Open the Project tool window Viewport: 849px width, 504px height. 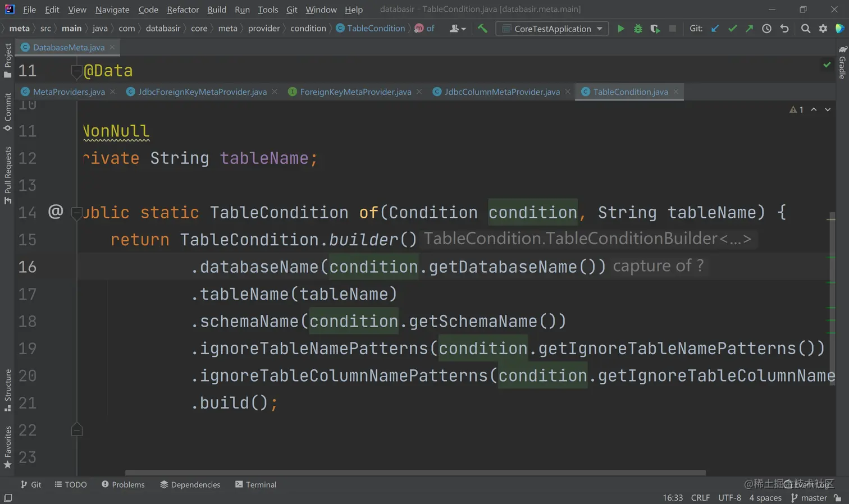(8, 61)
